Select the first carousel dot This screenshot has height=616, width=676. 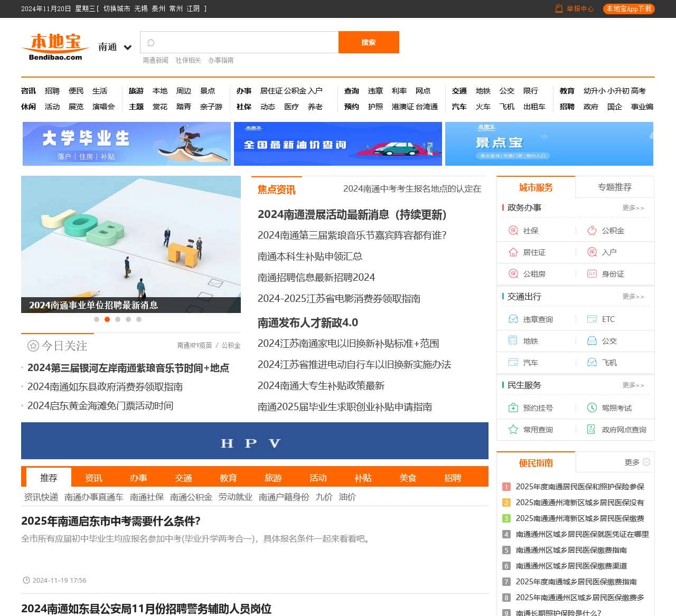(x=96, y=319)
